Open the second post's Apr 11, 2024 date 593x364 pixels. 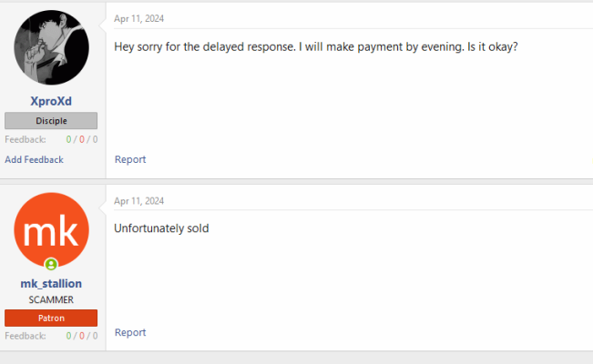[138, 201]
